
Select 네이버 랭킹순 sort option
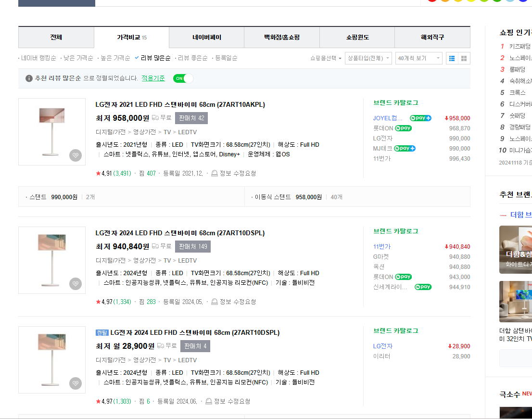[38, 58]
